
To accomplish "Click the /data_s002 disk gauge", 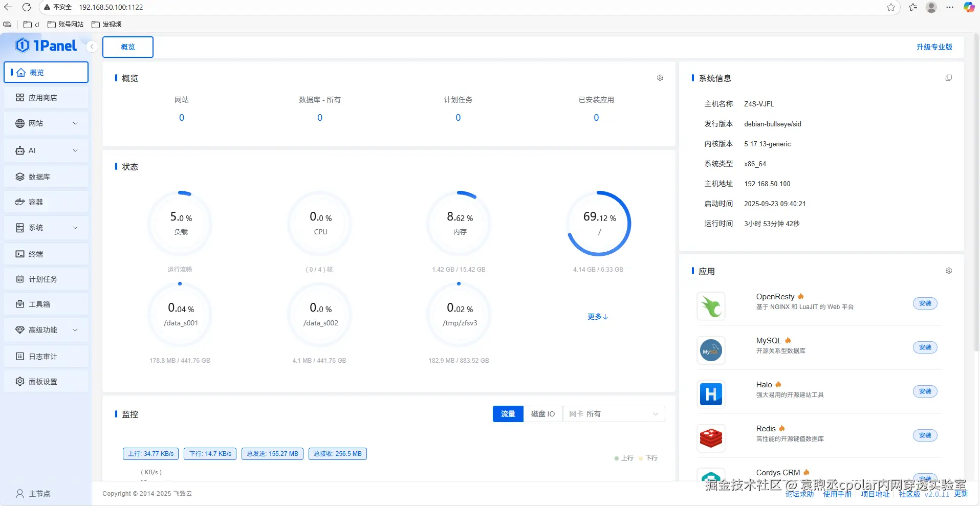I will pos(320,314).
